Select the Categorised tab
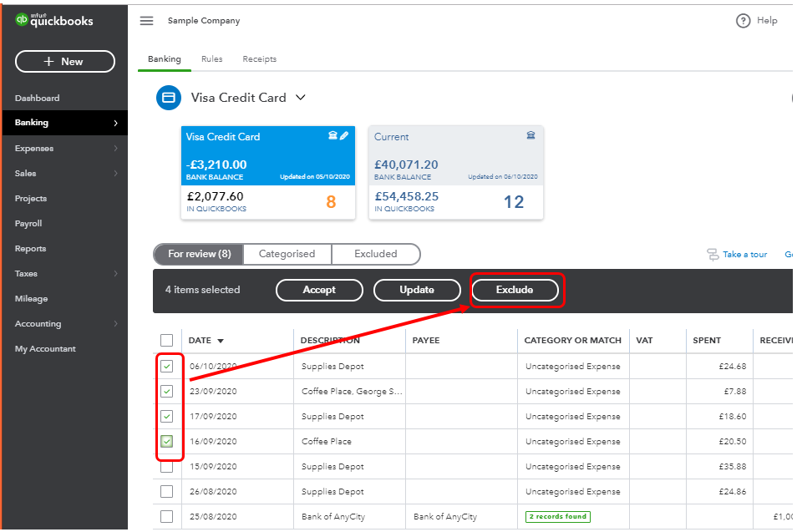The image size is (797, 532). point(287,254)
